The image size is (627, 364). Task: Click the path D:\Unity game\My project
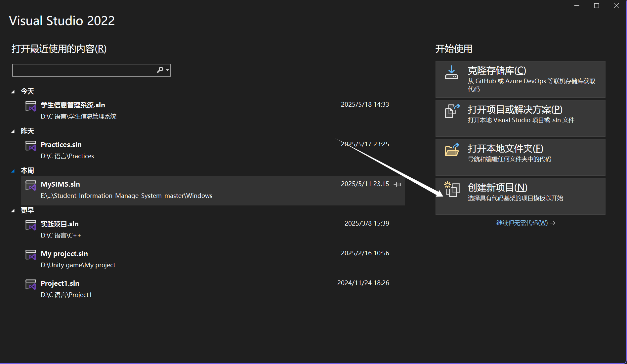click(x=78, y=265)
